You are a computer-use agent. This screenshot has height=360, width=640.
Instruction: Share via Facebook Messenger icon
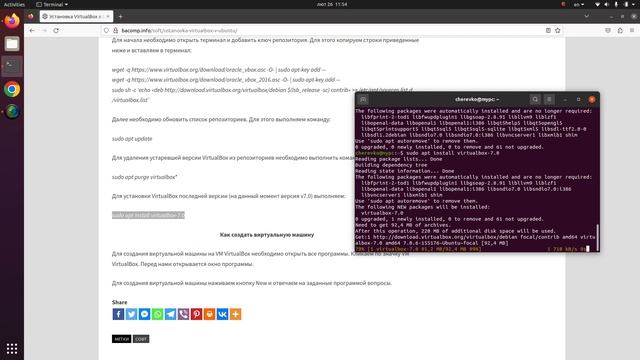click(144, 314)
